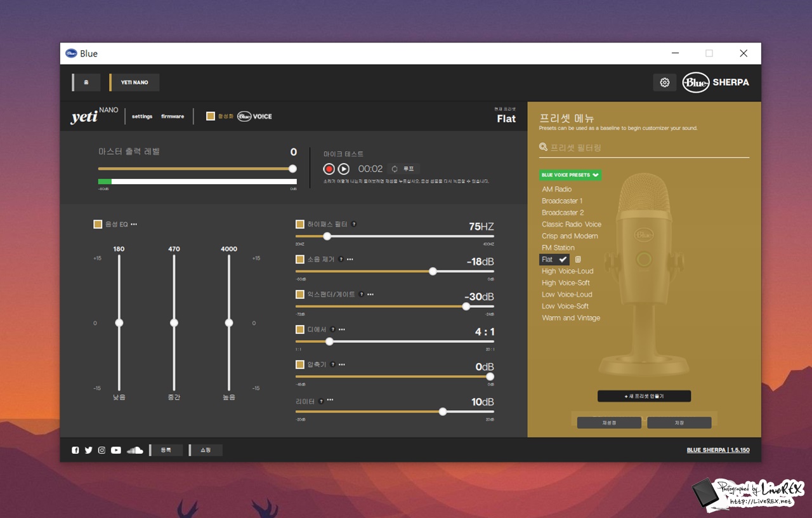Select the Low Voice-Soft preset
Screen dimensions: 812x518
(565, 306)
